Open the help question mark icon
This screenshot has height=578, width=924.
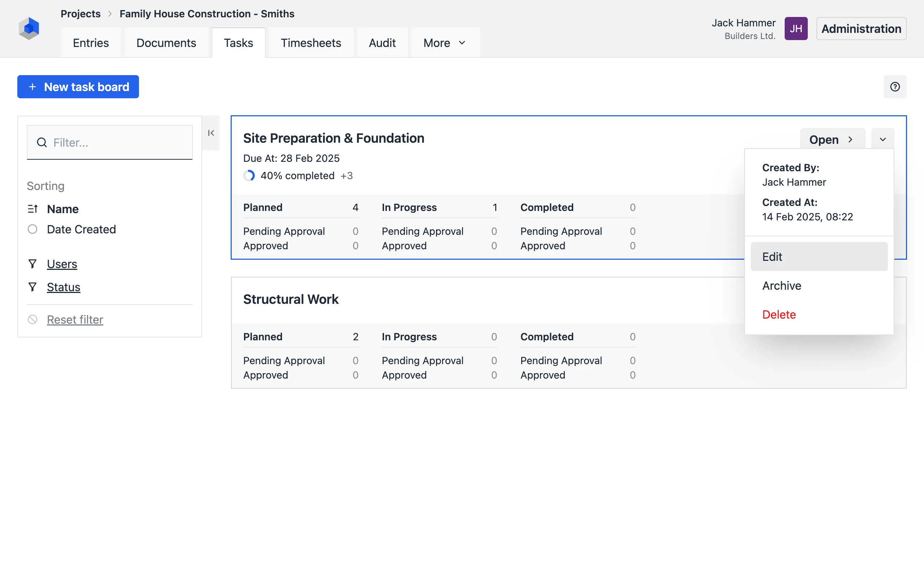point(895,87)
